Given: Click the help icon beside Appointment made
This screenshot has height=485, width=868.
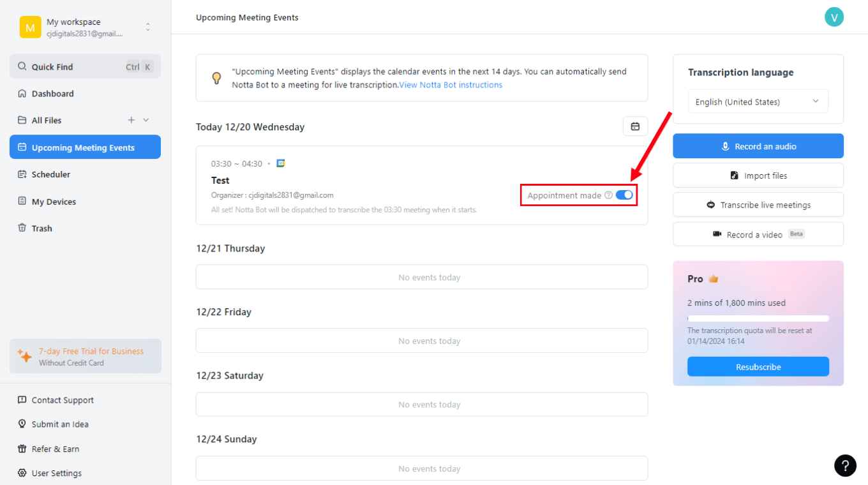Looking at the screenshot, I should point(608,195).
